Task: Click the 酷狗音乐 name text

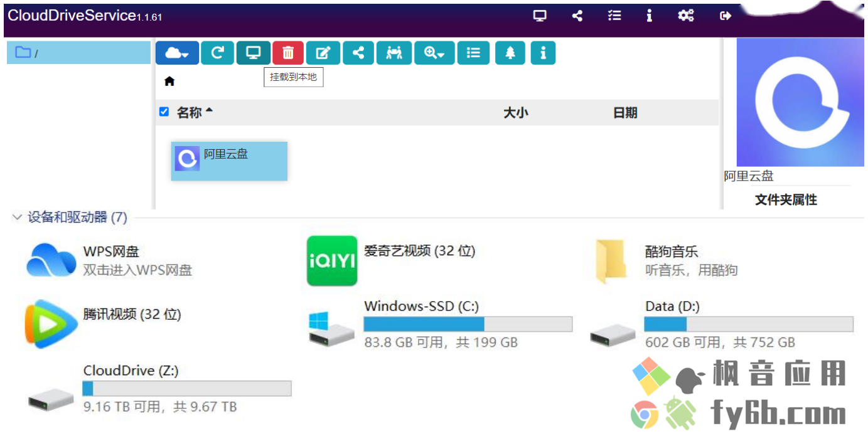Action: tap(672, 251)
